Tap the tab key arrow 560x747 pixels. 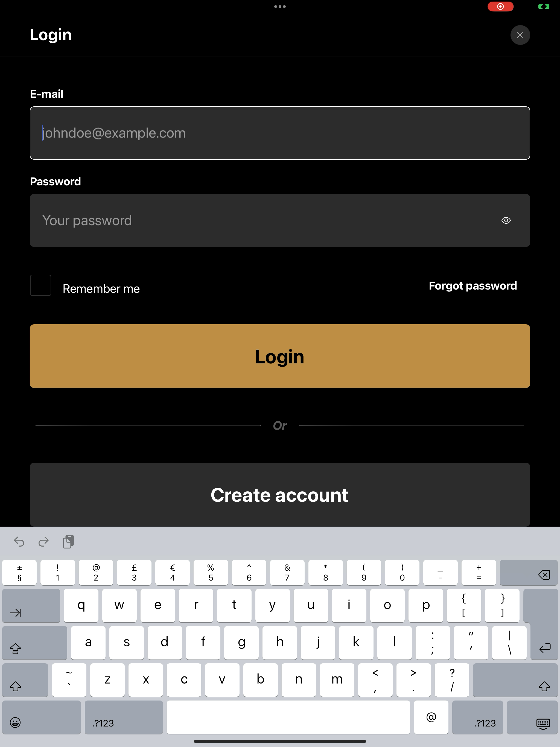click(x=31, y=606)
